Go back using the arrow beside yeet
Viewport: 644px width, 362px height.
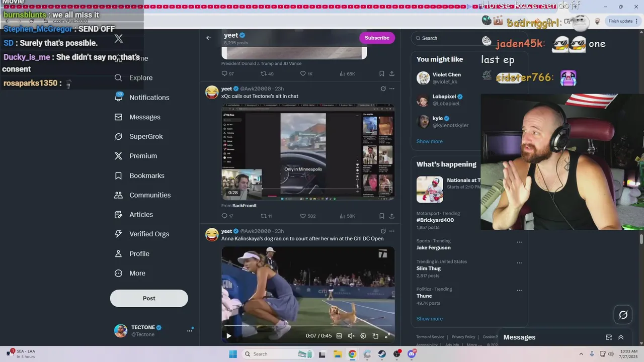point(209,38)
